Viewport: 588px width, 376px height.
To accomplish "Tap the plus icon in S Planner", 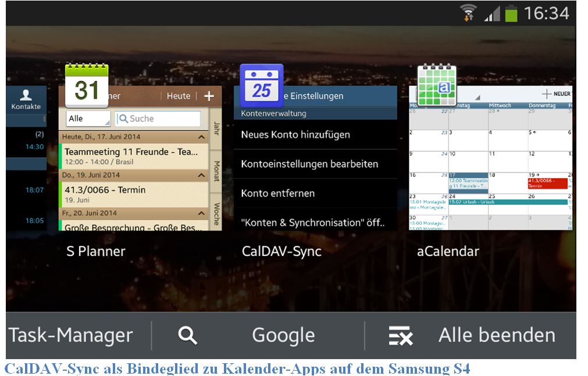I will [209, 97].
